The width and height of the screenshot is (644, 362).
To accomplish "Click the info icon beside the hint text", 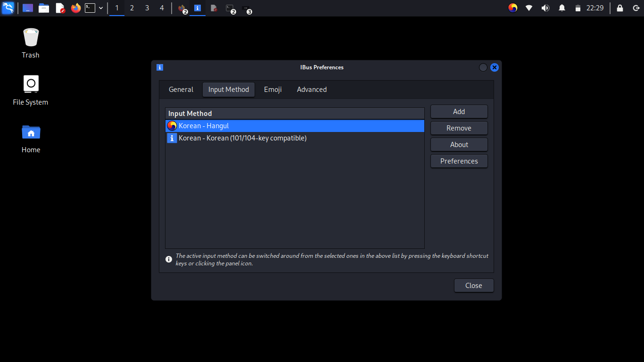I will (x=169, y=259).
